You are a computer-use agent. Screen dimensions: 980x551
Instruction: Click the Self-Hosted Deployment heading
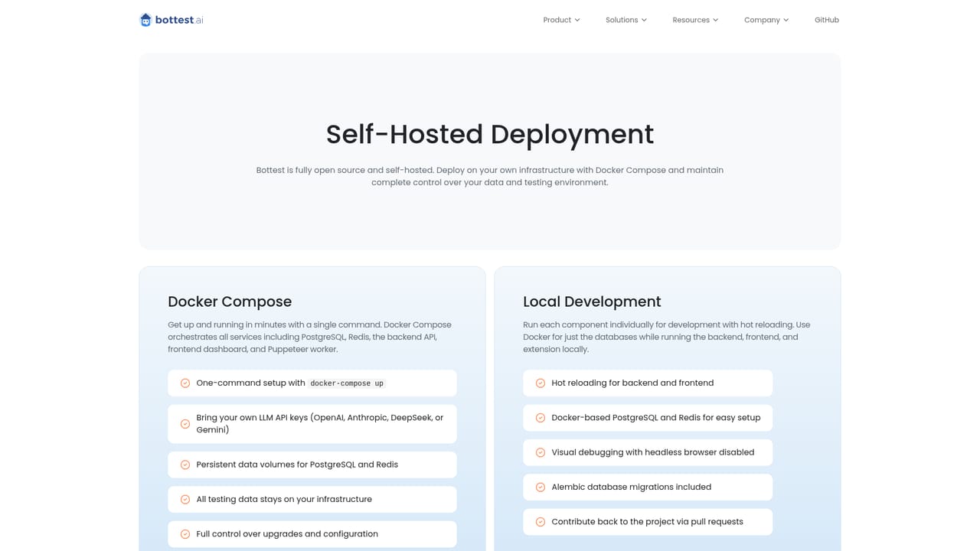(x=490, y=134)
